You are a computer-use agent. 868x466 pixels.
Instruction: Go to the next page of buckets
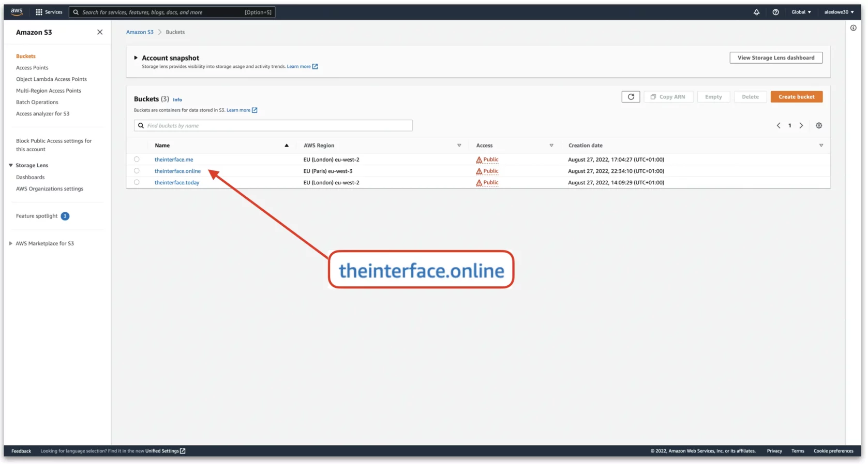[x=801, y=125]
